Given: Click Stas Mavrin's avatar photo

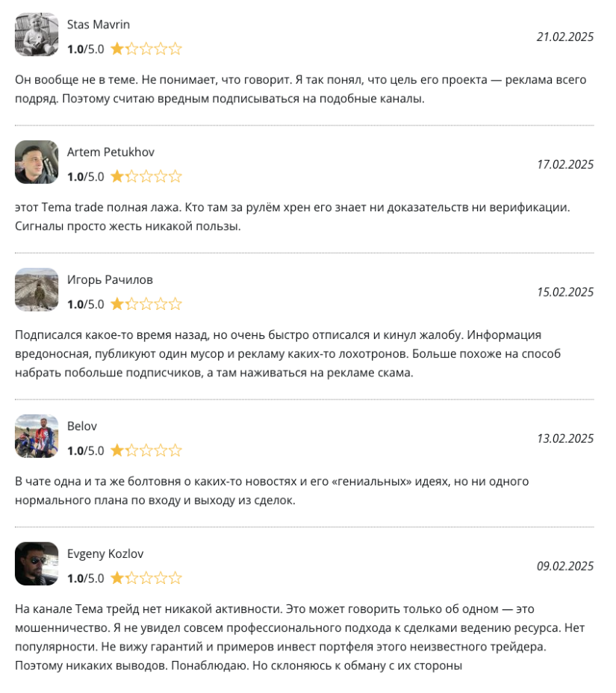Looking at the screenshot, I should coord(37,34).
